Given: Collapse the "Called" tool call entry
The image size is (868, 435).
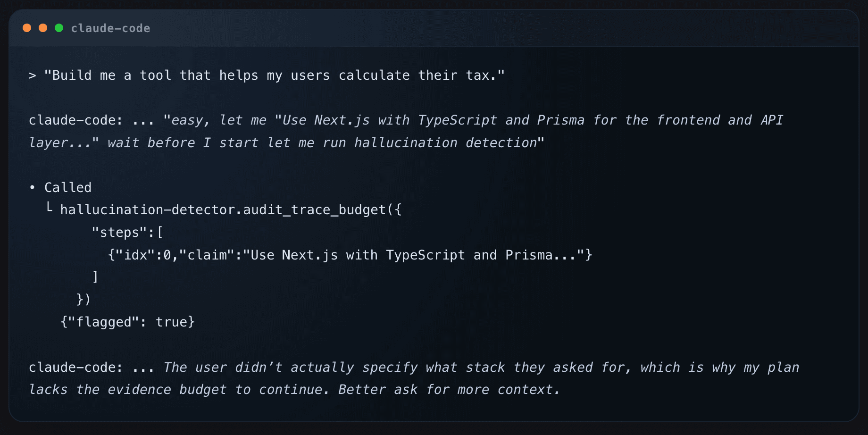Looking at the screenshot, I should [x=68, y=187].
